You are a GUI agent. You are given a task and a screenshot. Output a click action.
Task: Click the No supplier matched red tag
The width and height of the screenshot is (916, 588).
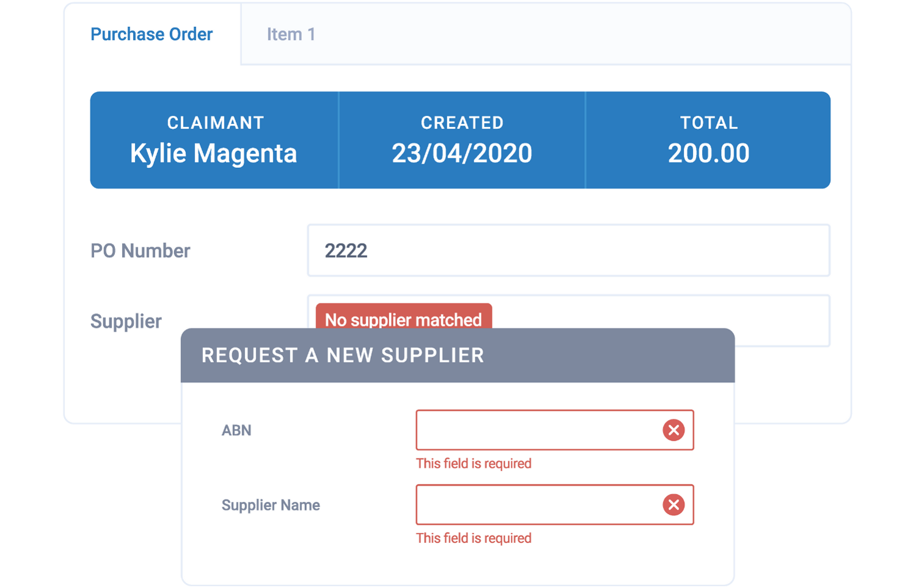pos(403,318)
